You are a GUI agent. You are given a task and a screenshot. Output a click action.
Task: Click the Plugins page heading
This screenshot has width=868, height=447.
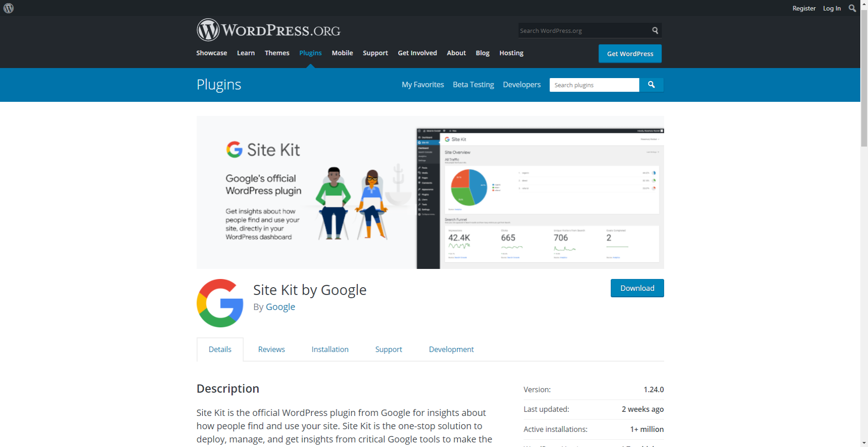219,84
